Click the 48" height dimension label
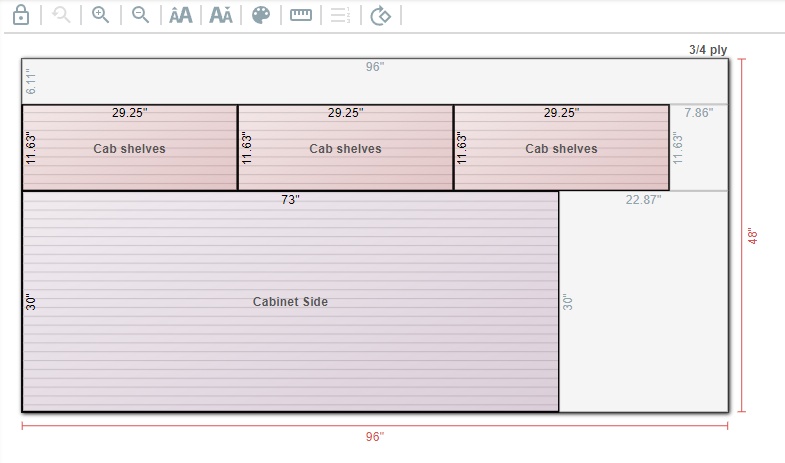Viewport: 785px width, 463px height. click(753, 236)
